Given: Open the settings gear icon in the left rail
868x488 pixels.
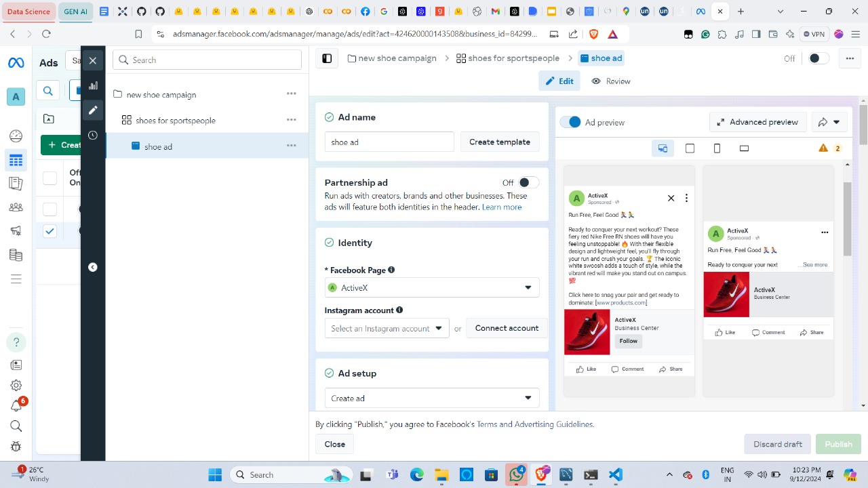Looking at the screenshot, I should coord(16,385).
